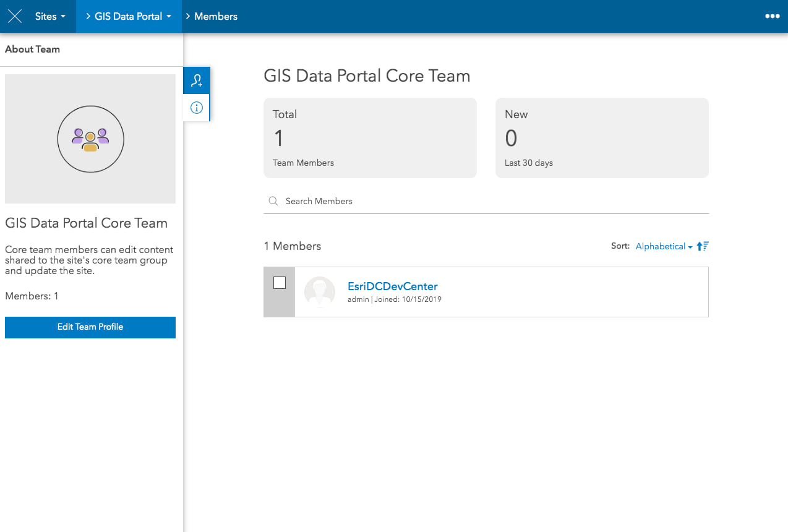Open the more options ellipsis menu
The height and width of the screenshot is (532, 788).
click(x=772, y=16)
